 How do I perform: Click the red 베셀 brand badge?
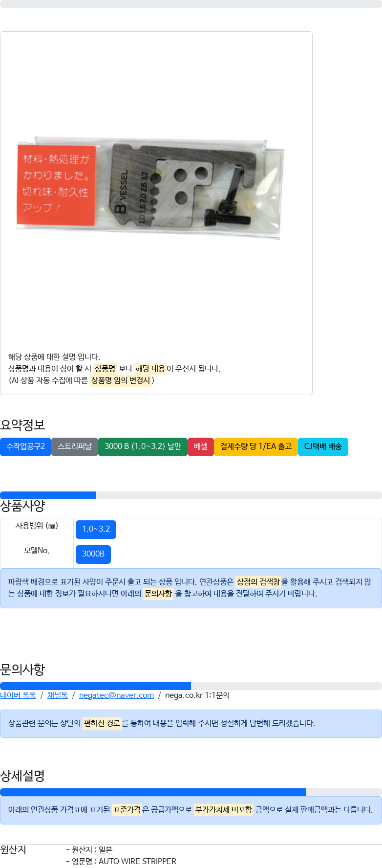(201, 447)
